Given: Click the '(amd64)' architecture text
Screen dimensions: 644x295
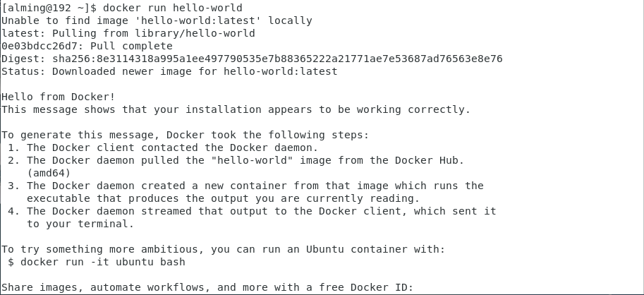Looking at the screenshot, I should (49, 173).
